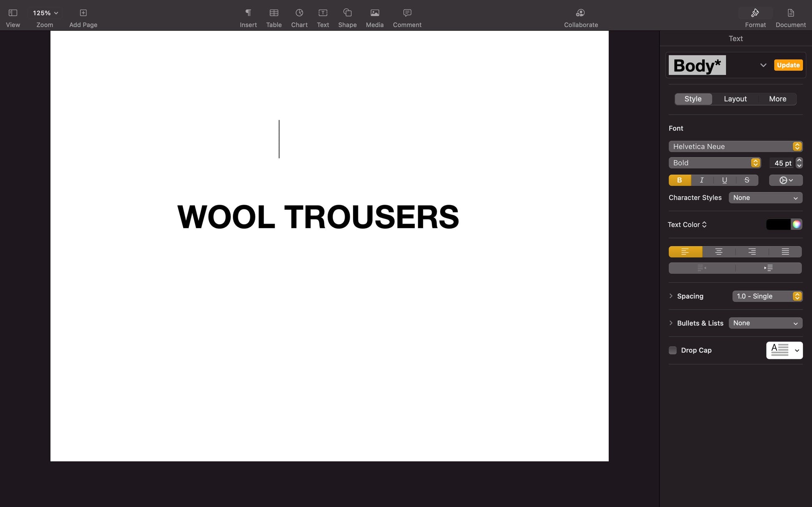Open the Helvetica Neue font dropdown

coord(735,146)
